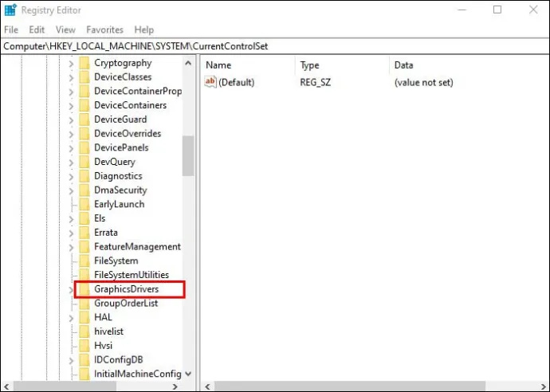Click the tree pane horizontal scroll left arrow
Screen dimensions: 550x392
point(6,386)
